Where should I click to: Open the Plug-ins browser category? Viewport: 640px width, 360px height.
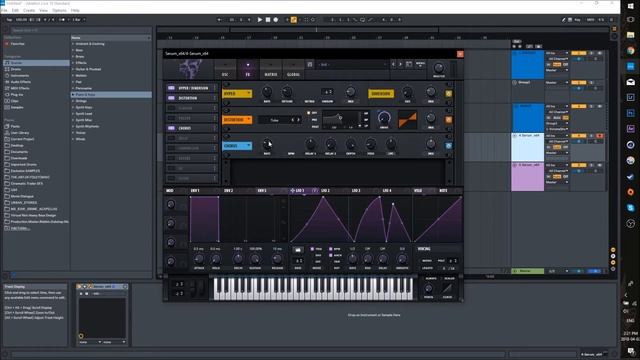tap(17, 95)
